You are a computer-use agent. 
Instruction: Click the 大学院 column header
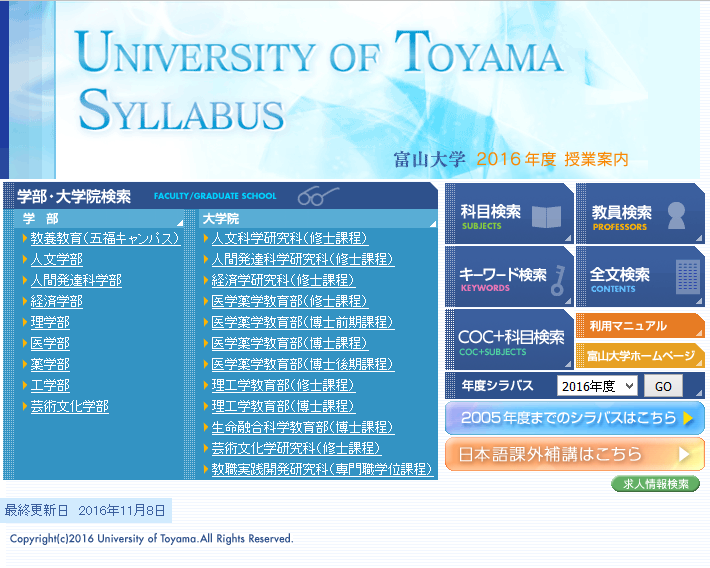tap(318, 219)
